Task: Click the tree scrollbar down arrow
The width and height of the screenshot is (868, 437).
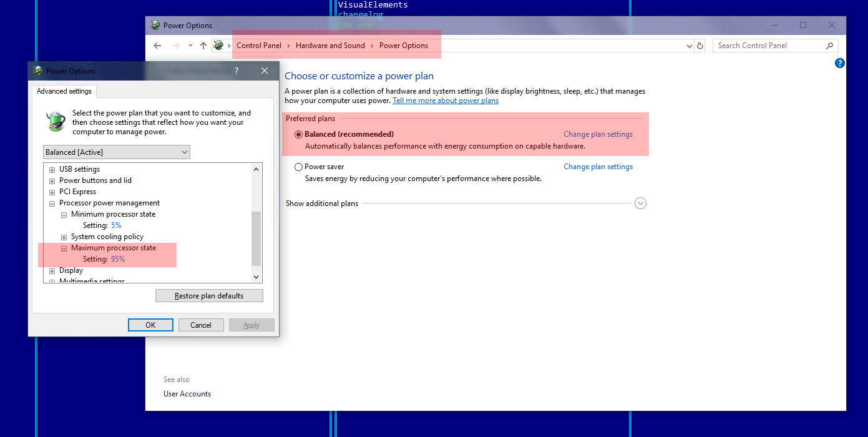Action: click(256, 277)
